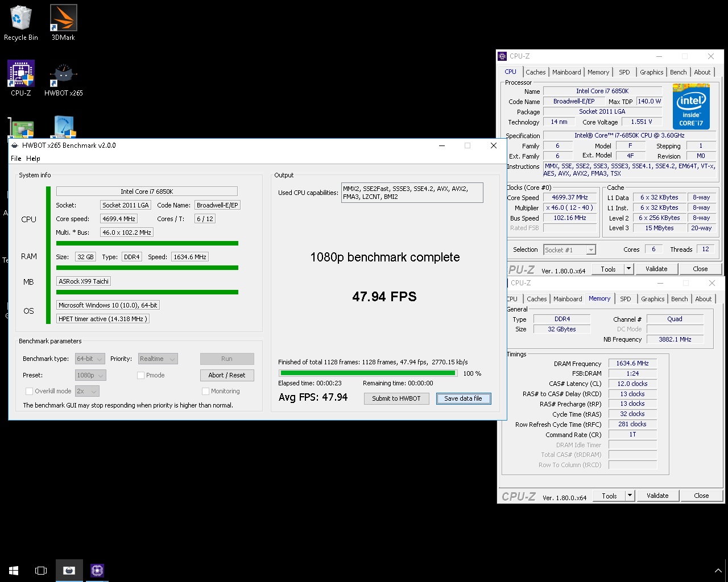
Task: Open the Windows Start menu
Action: click(14, 570)
